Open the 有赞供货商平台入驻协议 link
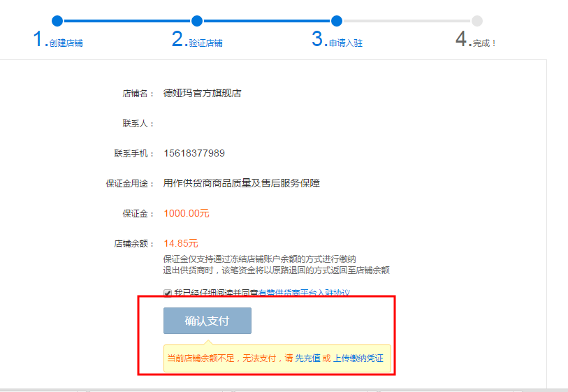This screenshot has height=392, width=568. point(305,293)
